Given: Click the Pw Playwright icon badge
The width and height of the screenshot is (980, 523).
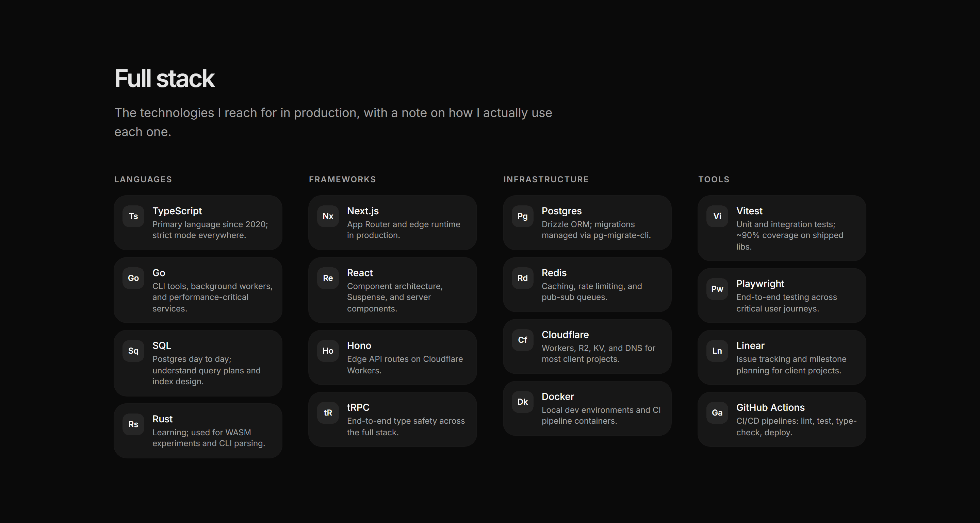Looking at the screenshot, I should (717, 289).
